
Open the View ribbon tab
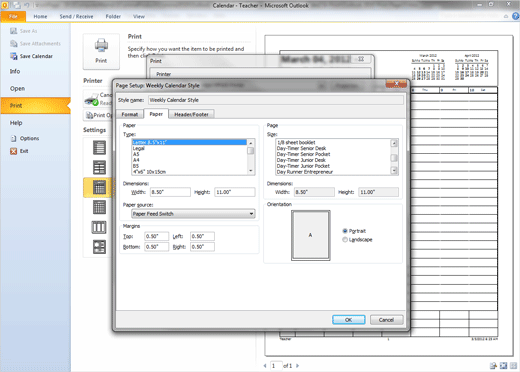(139, 16)
